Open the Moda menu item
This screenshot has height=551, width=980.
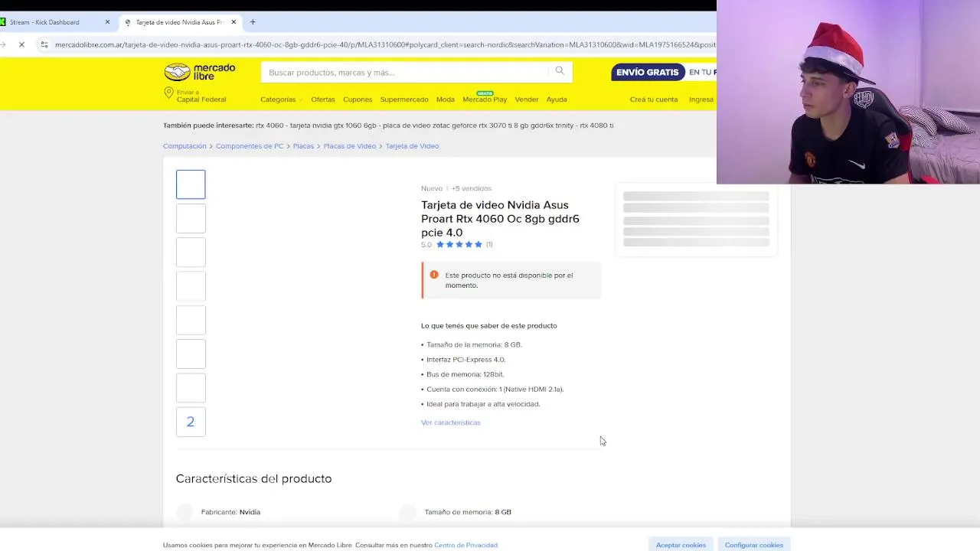pos(446,99)
